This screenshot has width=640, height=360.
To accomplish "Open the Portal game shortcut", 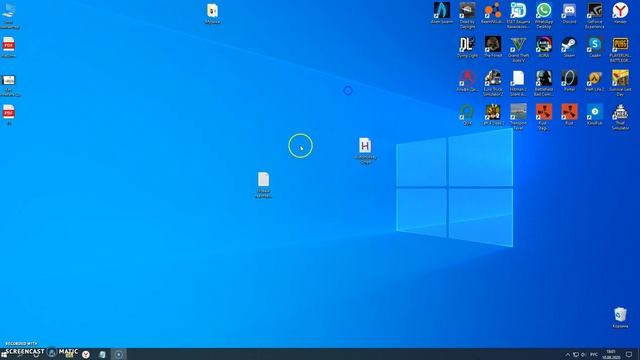I will coord(569,80).
